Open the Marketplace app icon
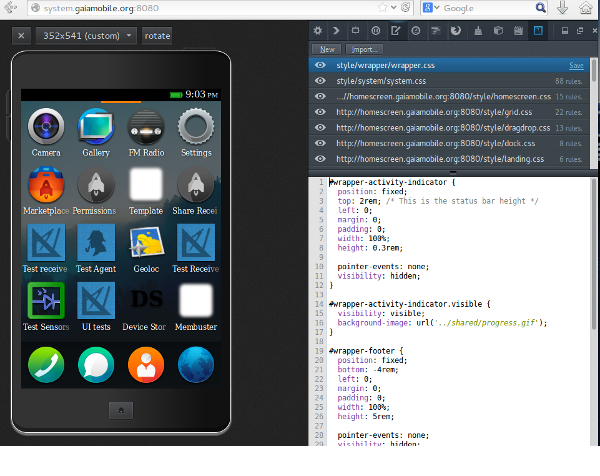 [46, 186]
